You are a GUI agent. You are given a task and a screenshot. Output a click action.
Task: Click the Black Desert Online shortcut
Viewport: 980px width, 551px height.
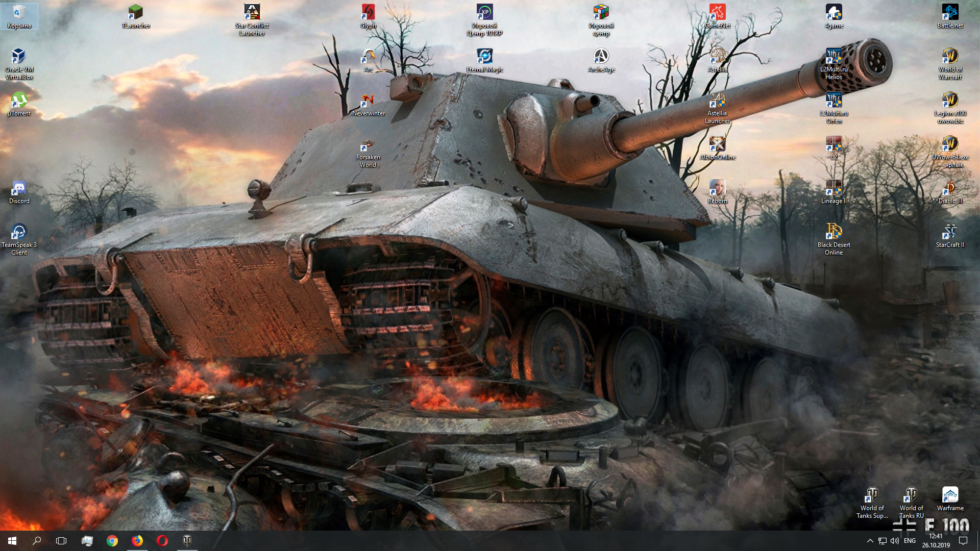[834, 235]
